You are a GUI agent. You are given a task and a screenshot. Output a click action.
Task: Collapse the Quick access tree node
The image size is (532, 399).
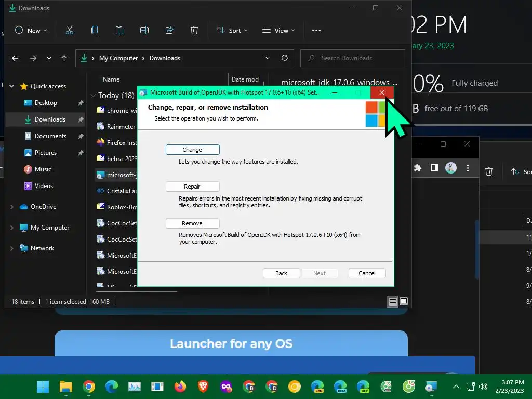12,86
